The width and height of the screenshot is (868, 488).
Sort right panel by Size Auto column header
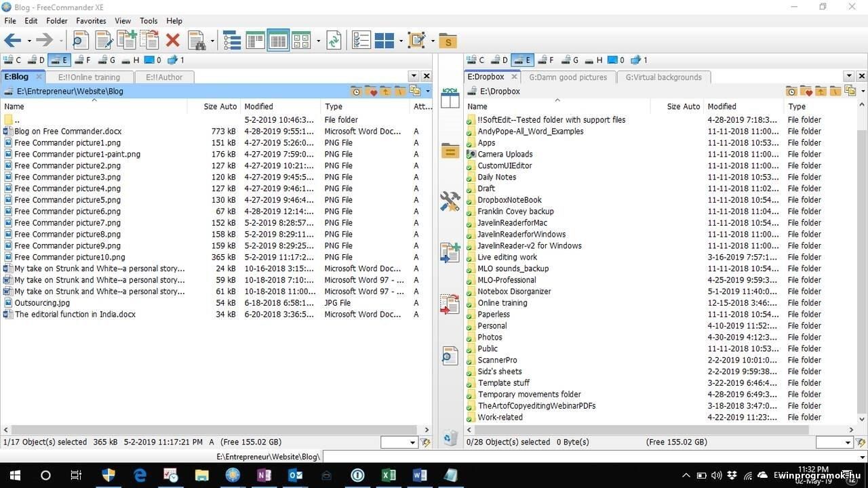pyautogui.click(x=677, y=106)
